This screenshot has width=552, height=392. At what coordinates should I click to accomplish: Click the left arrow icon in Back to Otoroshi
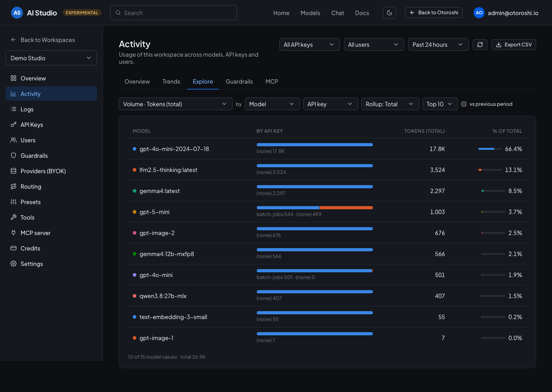pos(412,12)
